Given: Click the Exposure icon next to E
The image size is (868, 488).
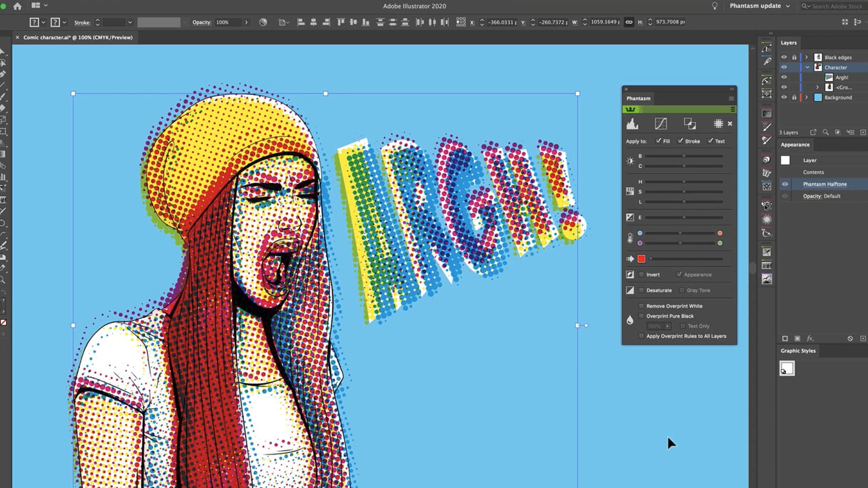Looking at the screenshot, I should click(x=630, y=217).
